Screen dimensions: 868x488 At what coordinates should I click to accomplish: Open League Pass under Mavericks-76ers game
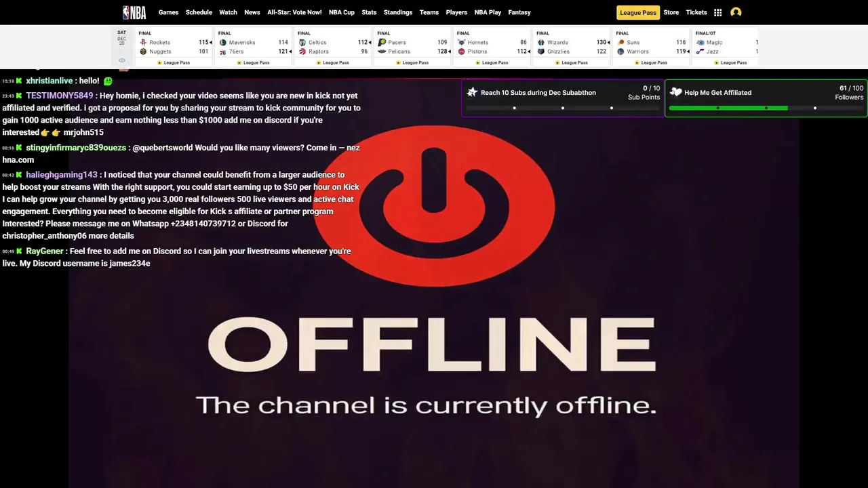coord(253,62)
